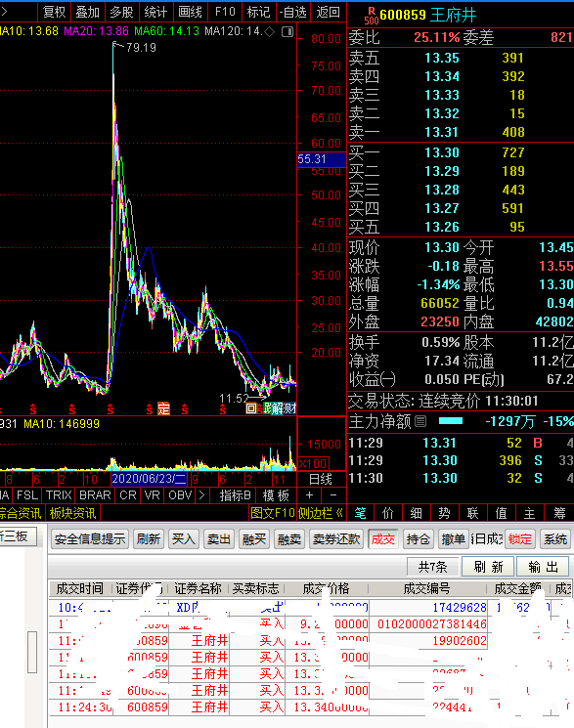Image resolution: width=574 pixels, height=728 pixels.
Task: Open the 叠加 overlay option
Action: pyautogui.click(x=87, y=12)
